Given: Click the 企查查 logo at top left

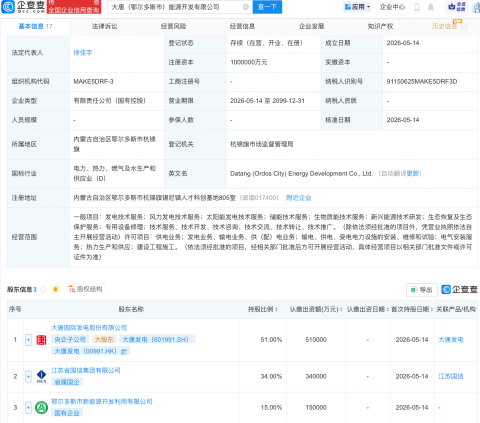Looking at the screenshot, I should (x=23, y=7).
